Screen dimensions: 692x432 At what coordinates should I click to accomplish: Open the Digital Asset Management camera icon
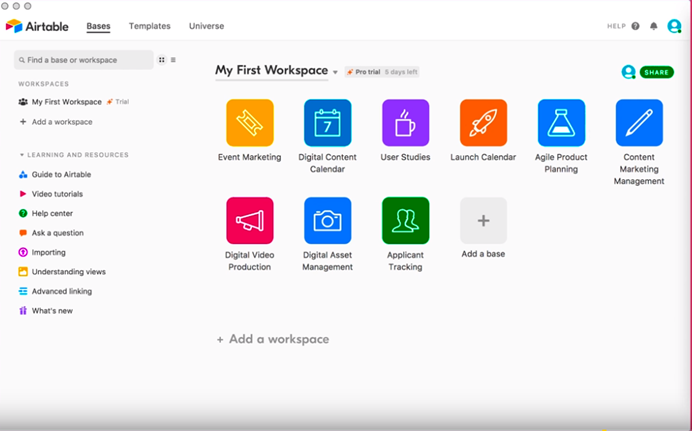click(327, 221)
